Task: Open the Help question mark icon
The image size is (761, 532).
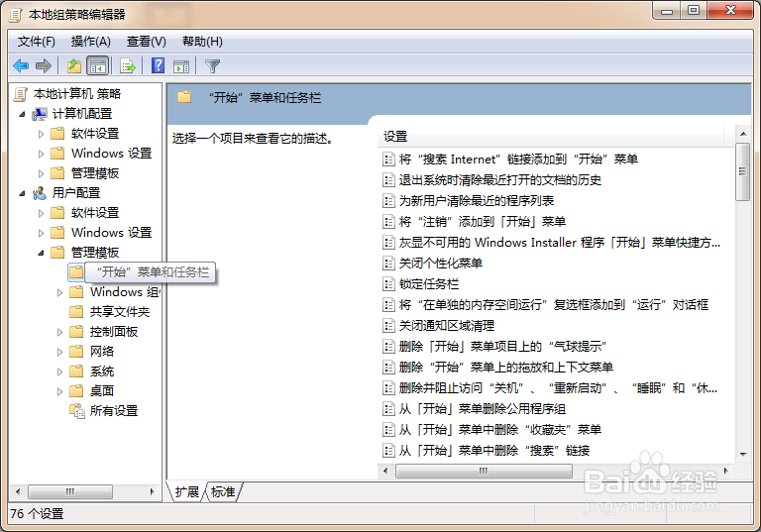Action: tap(158, 65)
